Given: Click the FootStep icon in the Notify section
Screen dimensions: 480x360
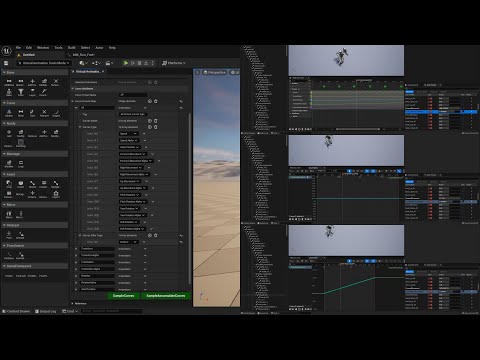Looking at the screenshot, I should point(21,144).
